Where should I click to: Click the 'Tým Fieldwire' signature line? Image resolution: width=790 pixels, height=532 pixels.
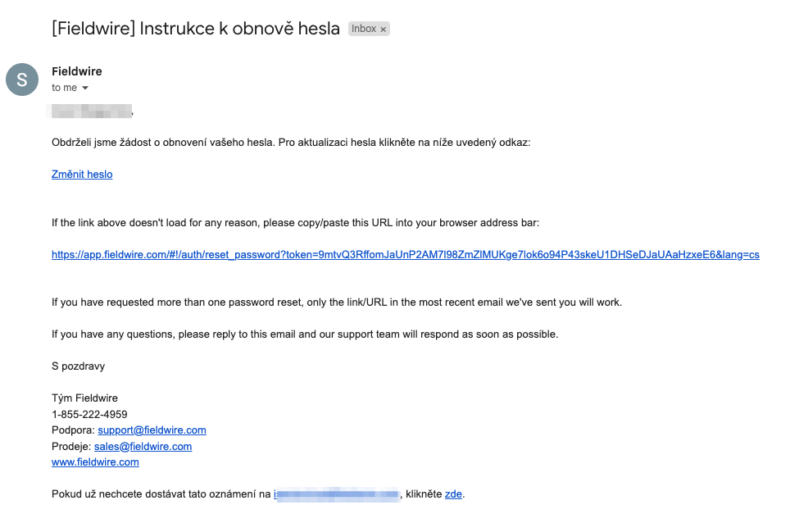(x=84, y=398)
